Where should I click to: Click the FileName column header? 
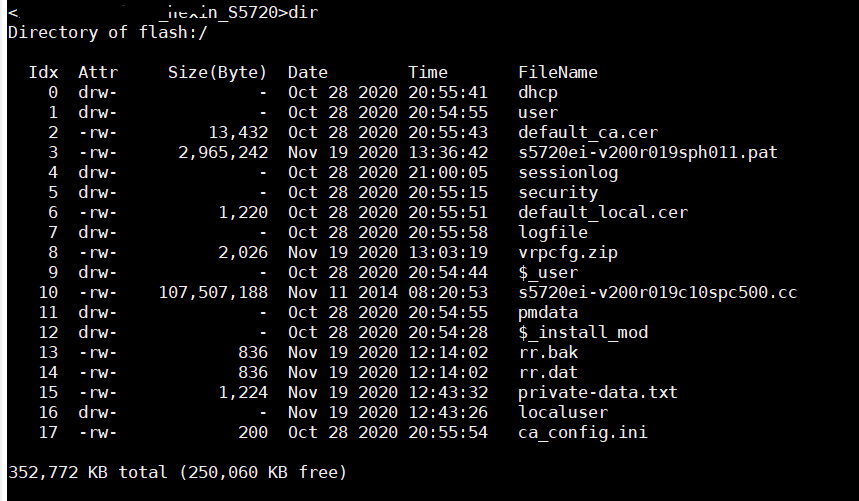click(557, 72)
